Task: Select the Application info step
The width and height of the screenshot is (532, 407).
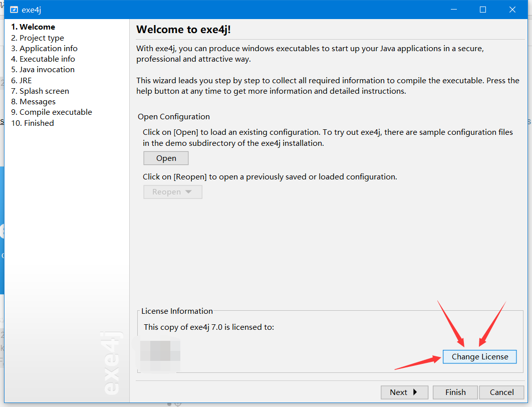Action: pyautogui.click(x=44, y=48)
